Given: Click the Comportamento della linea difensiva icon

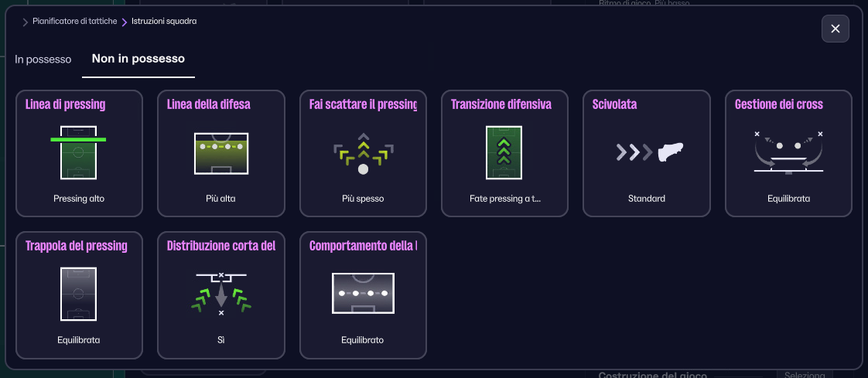Looking at the screenshot, I should (x=363, y=294).
